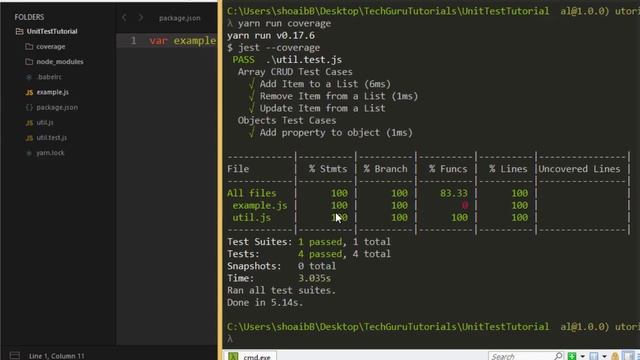Expand the node_modules folder
Viewport: 640px width, 360px height.
(x=60, y=62)
